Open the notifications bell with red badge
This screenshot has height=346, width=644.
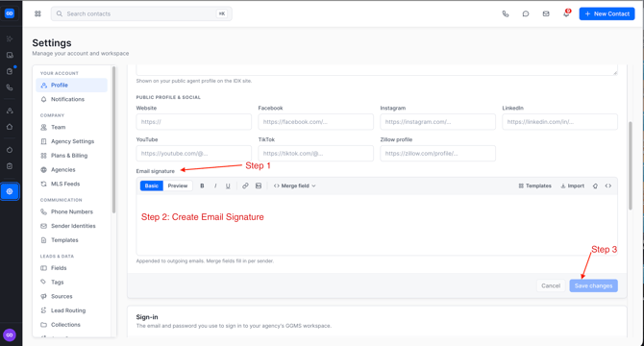click(566, 13)
